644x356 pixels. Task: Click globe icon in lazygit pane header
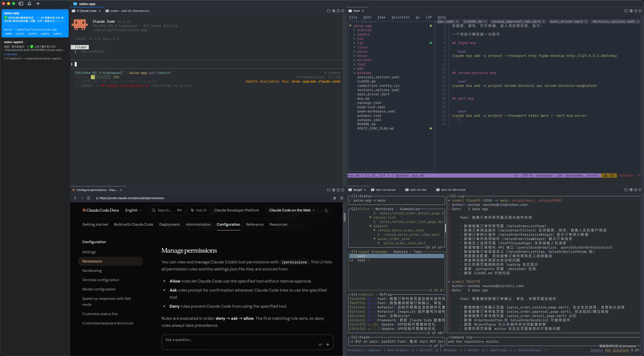click(x=631, y=190)
